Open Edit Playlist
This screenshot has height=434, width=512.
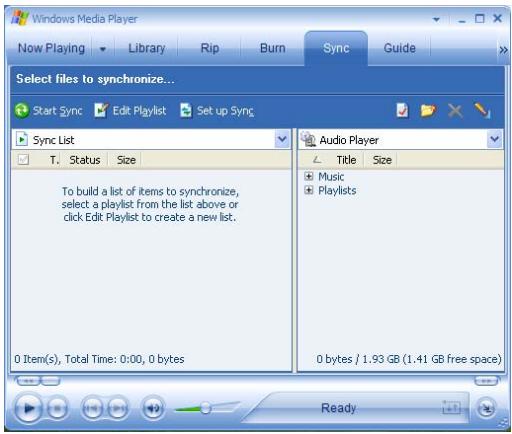[130, 111]
